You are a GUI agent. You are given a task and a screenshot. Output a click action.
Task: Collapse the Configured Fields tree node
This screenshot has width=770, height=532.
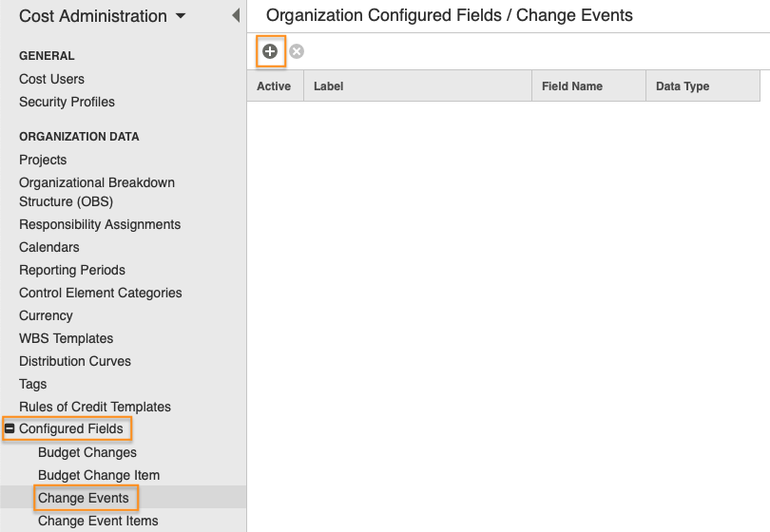point(10,428)
